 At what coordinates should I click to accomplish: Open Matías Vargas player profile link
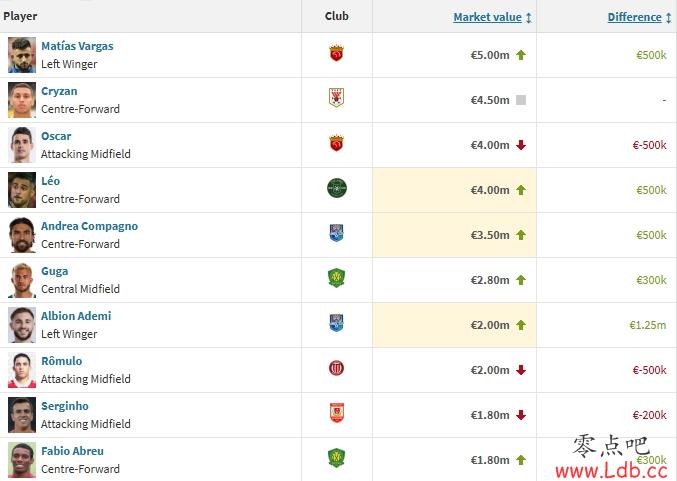pos(77,46)
